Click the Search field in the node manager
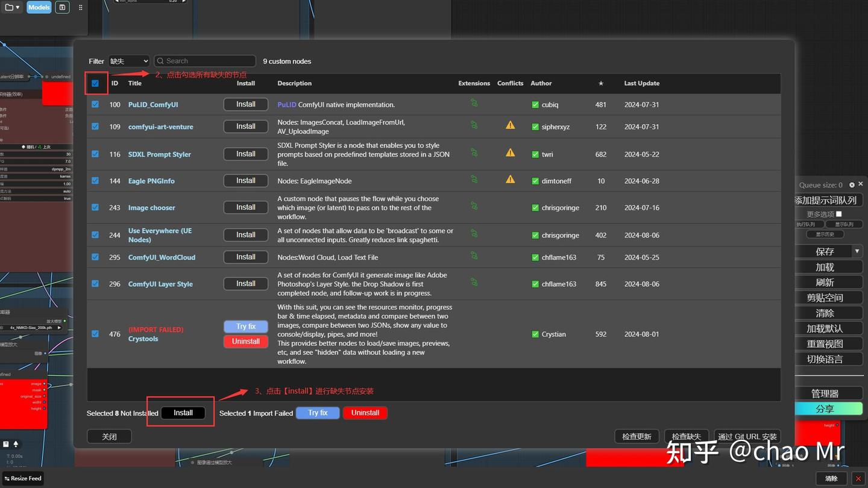868x488 pixels. [x=205, y=61]
